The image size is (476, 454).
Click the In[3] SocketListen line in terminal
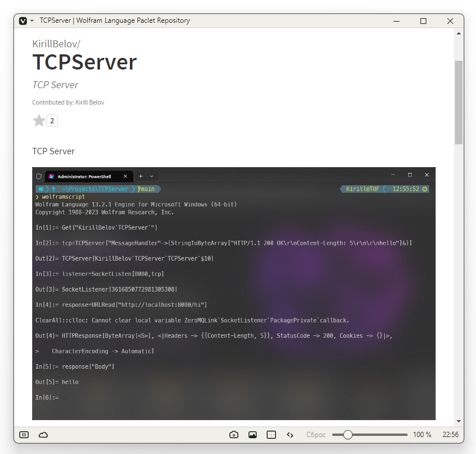point(99,274)
